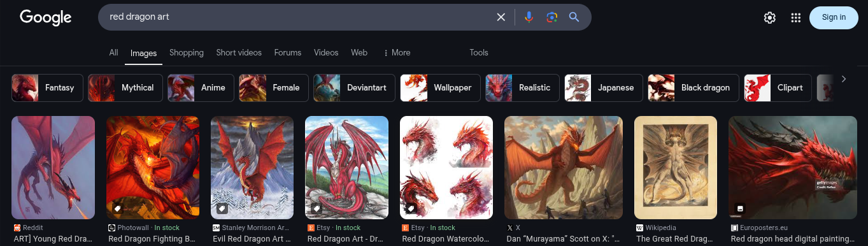Choose the Anime filter chip

point(201,88)
